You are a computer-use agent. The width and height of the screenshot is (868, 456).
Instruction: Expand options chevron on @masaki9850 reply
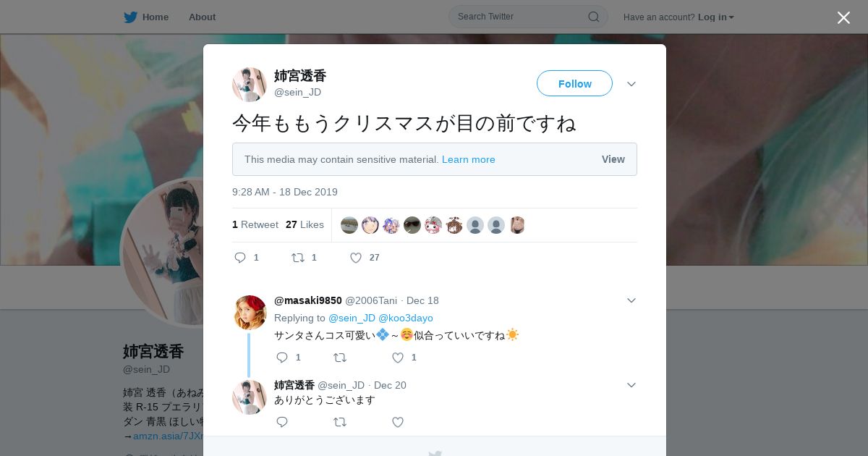631,300
